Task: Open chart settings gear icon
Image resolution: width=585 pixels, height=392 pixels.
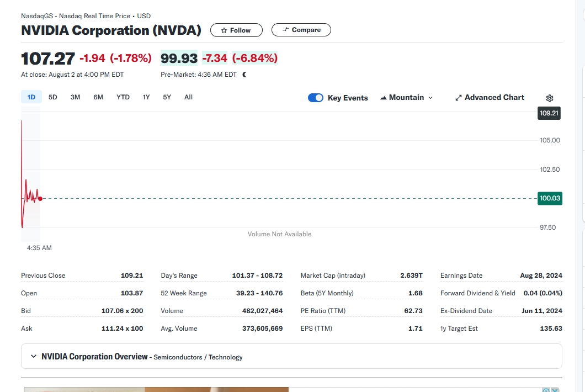Action: [550, 98]
